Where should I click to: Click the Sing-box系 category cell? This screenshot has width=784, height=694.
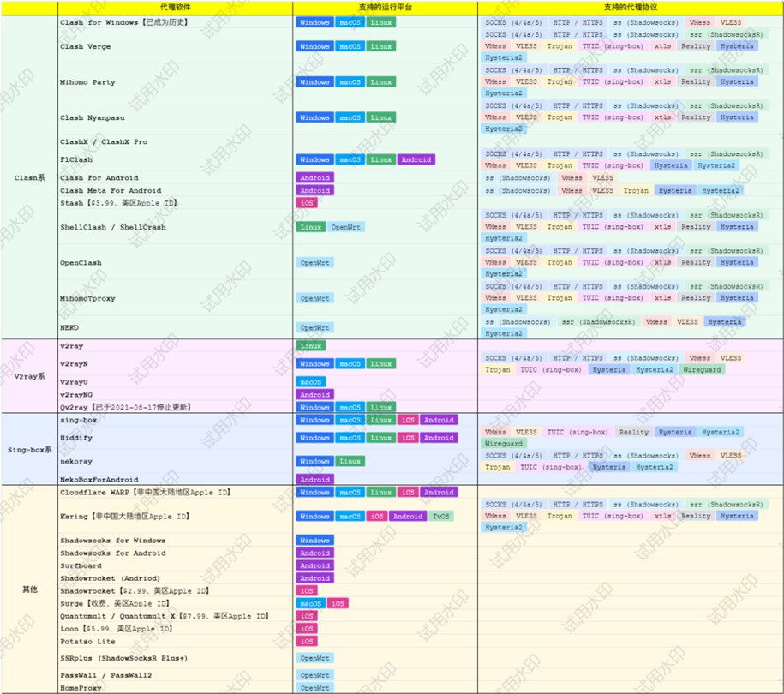pos(29,449)
